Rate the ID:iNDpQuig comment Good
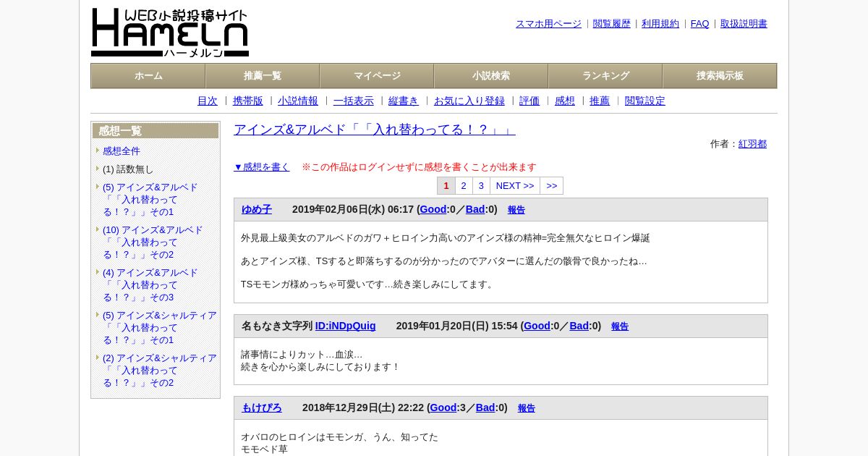The width and height of the screenshot is (868, 456). click(537, 326)
